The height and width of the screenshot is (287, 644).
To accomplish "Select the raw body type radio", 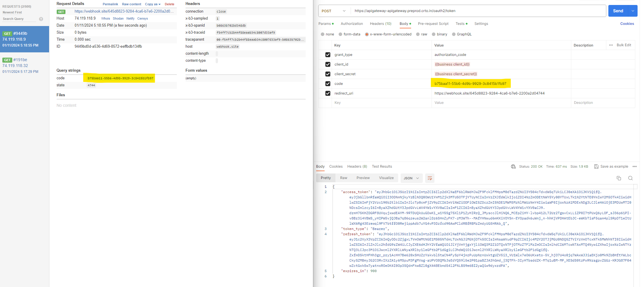I will pos(418,34).
